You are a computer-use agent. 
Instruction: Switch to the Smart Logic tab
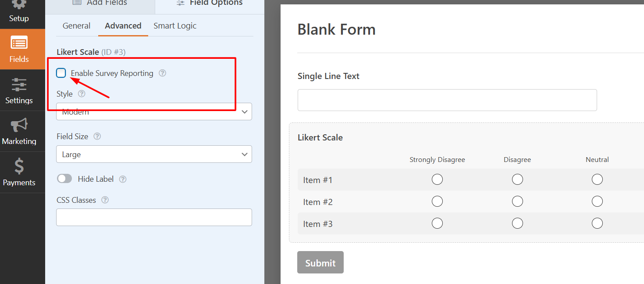[x=175, y=26]
